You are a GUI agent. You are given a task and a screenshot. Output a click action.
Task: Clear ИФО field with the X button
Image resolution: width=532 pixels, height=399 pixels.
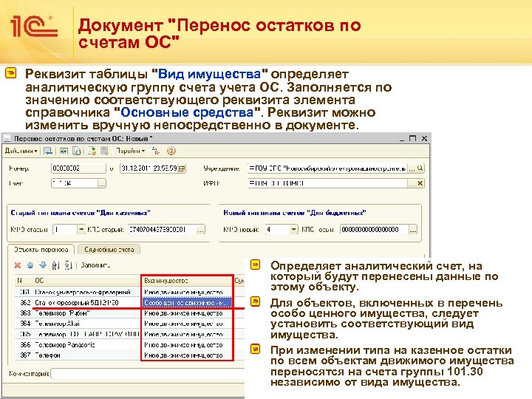click(x=420, y=183)
